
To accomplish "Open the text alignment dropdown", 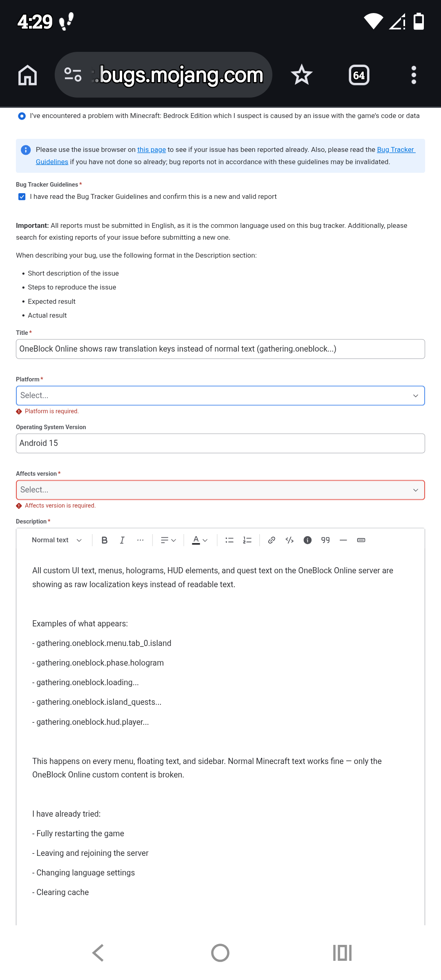I will click(168, 540).
